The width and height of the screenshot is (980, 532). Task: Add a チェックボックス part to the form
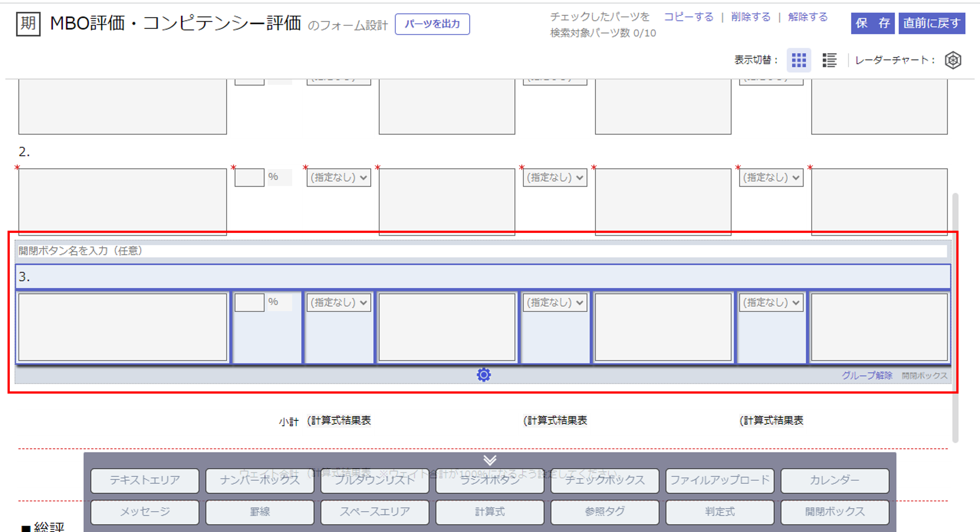(605, 480)
